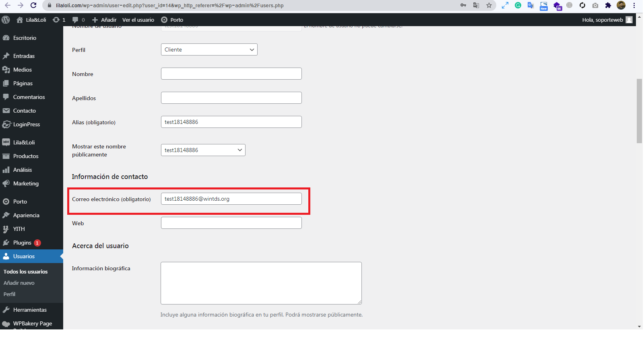Click Añadir nuevo submenu link
Image resolution: width=644 pixels, height=362 pixels.
(19, 283)
